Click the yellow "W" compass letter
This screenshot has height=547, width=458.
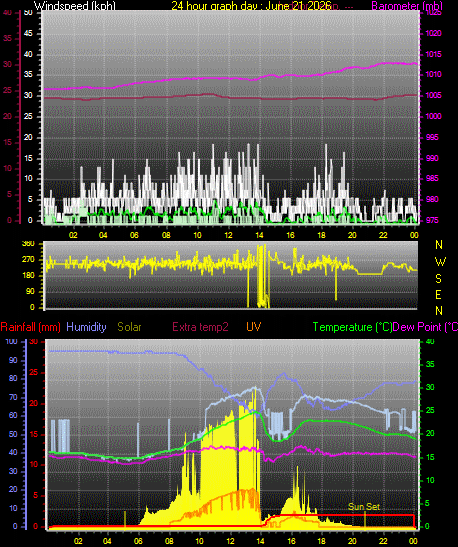[440, 262]
